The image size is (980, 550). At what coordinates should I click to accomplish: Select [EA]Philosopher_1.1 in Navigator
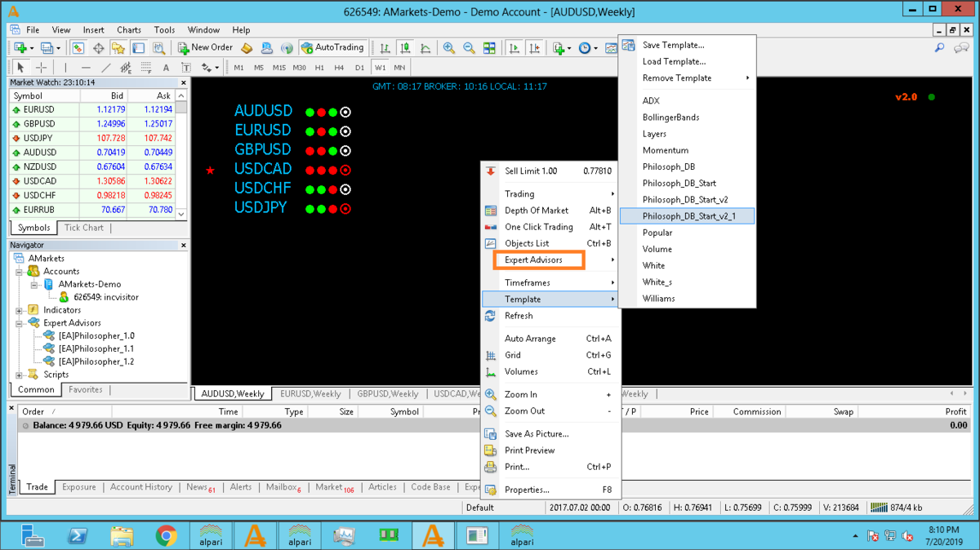pyautogui.click(x=96, y=348)
